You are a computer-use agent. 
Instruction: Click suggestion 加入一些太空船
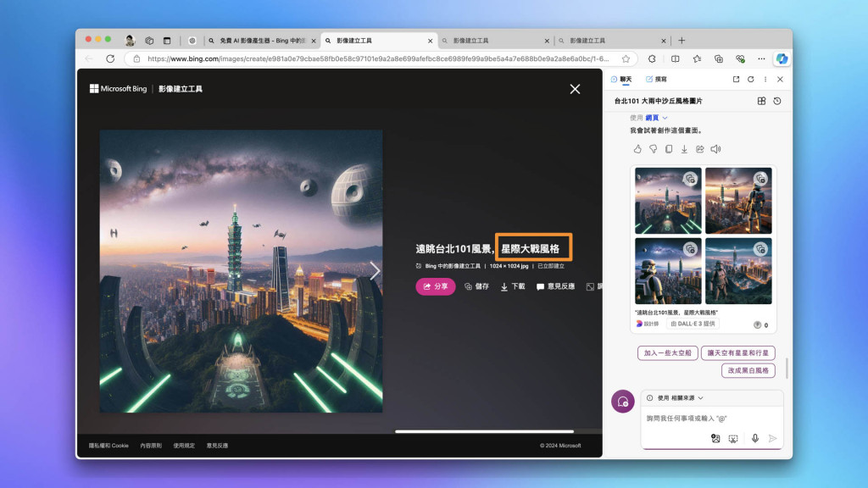coord(668,353)
